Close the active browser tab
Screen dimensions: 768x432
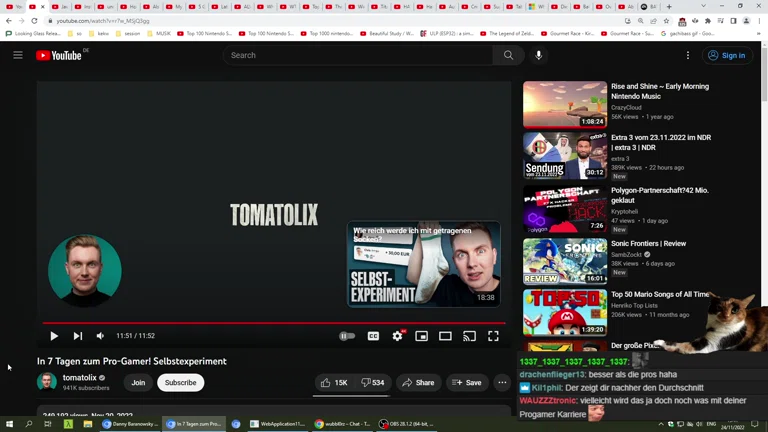click(43, 6)
